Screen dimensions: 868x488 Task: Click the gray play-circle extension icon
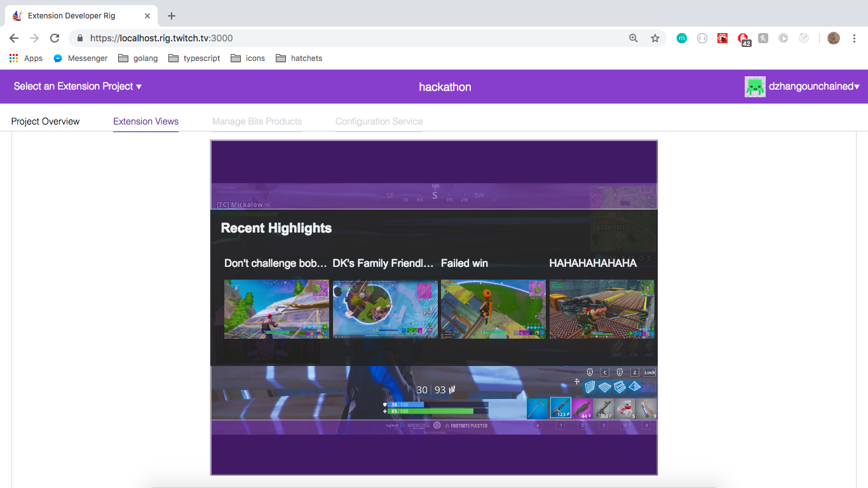[783, 38]
